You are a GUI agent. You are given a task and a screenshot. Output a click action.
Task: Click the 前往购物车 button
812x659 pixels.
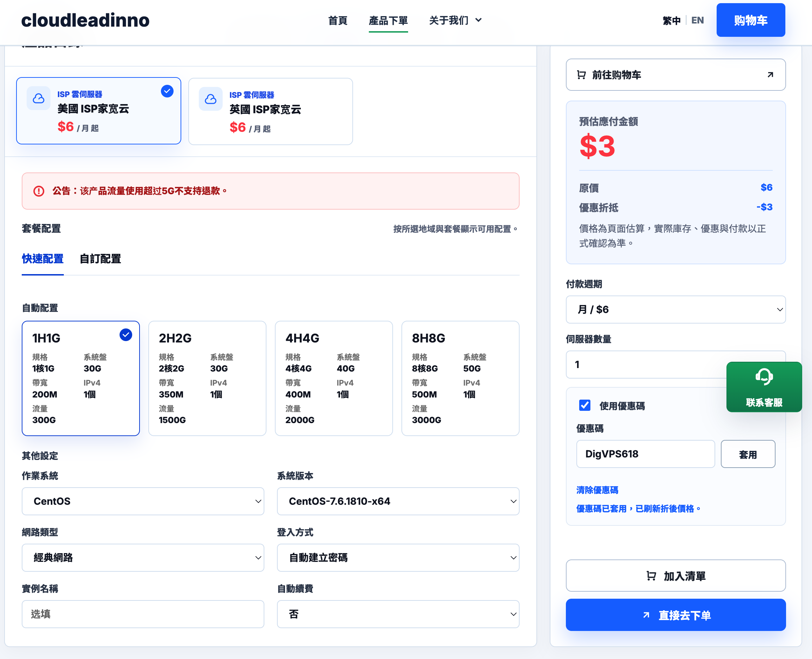tap(676, 75)
